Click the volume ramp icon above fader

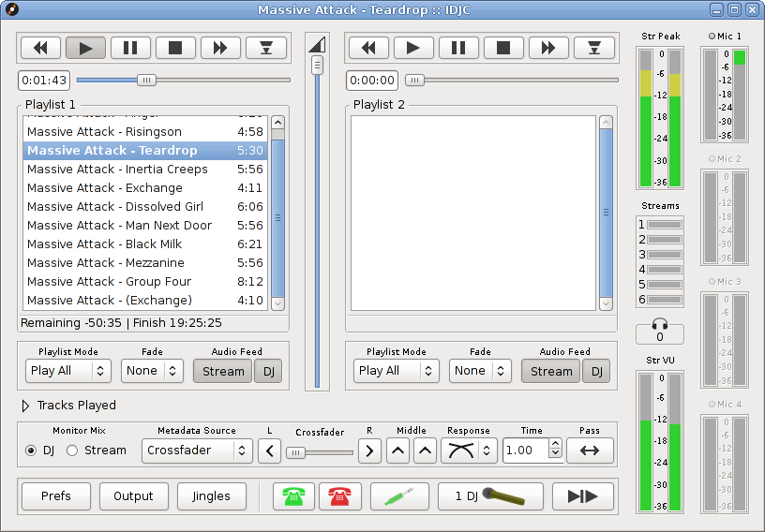point(317,45)
